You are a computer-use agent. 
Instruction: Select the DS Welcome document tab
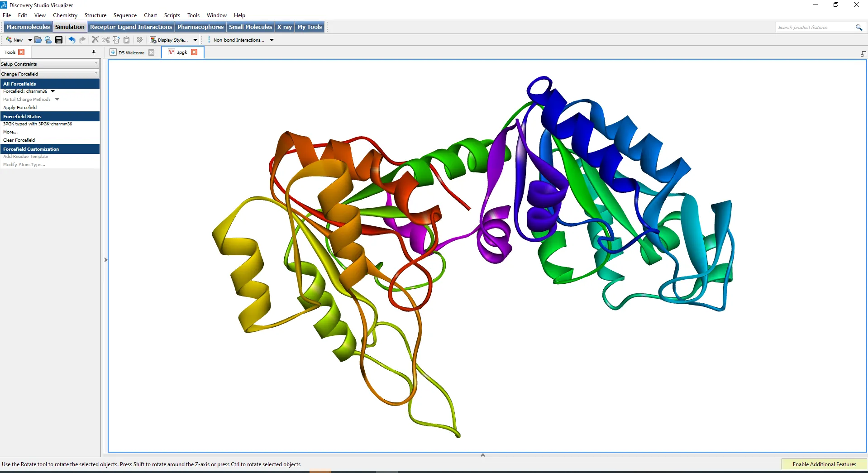[x=131, y=53]
